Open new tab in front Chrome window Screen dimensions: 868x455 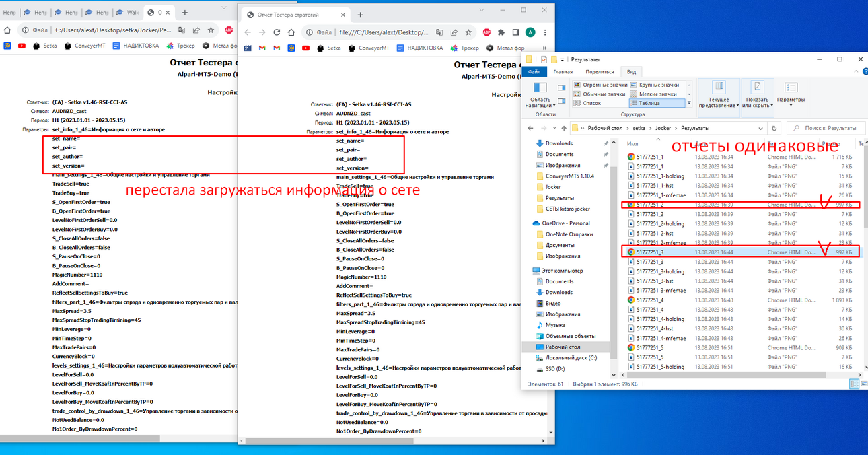(361, 14)
